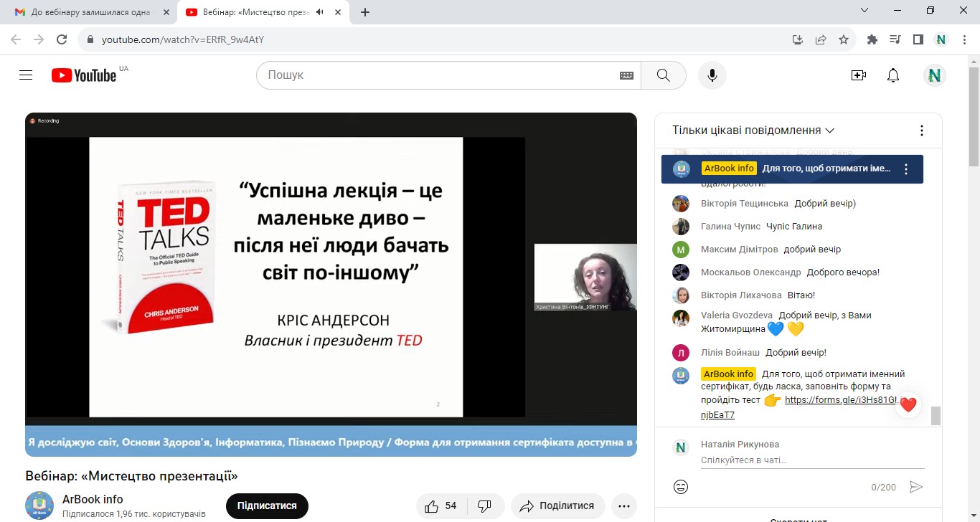Viewport: 980px width, 522px height.
Task: Go forward in browser history
Action: (x=39, y=39)
